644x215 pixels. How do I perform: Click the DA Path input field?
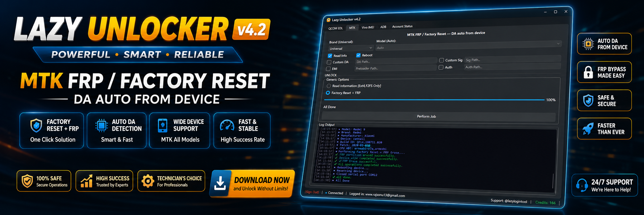click(396, 61)
